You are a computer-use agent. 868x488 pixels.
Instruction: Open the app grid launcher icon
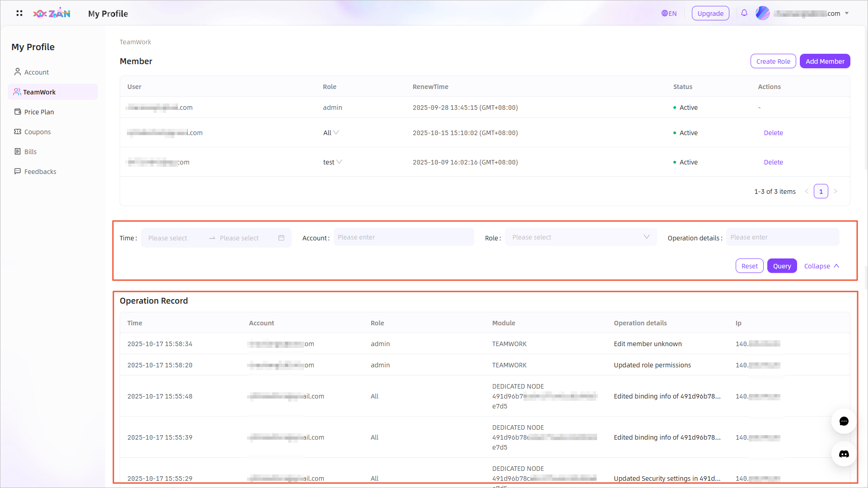pyautogui.click(x=19, y=13)
